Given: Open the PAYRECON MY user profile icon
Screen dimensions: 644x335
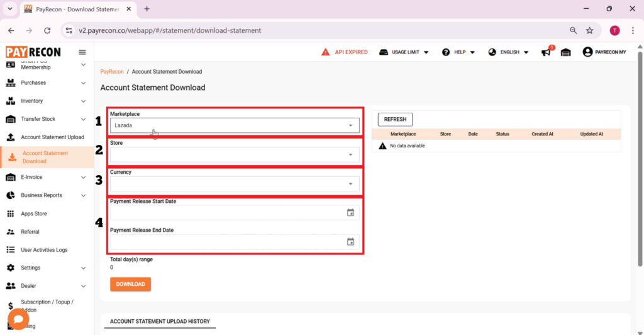Looking at the screenshot, I should 587,52.
